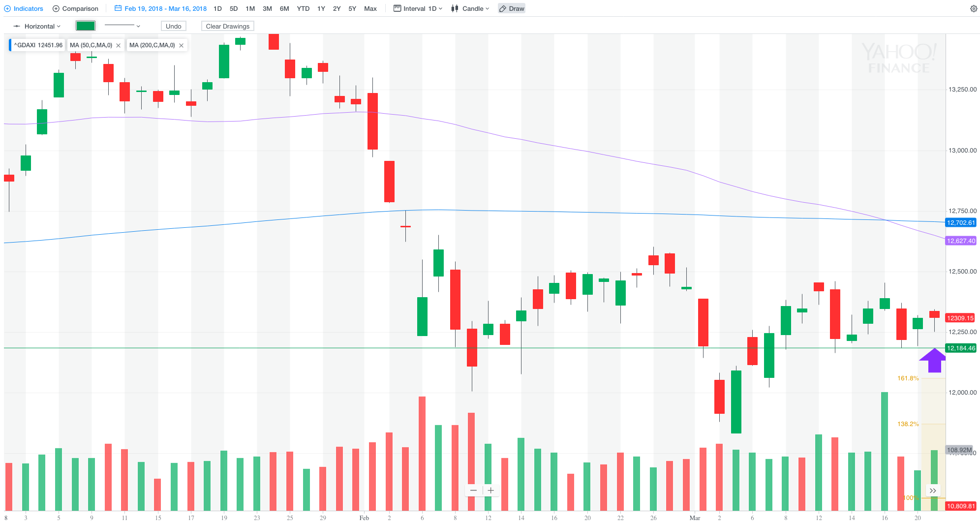Select the YTD time range
This screenshot has width=980, height=524.
pos(303,9)
